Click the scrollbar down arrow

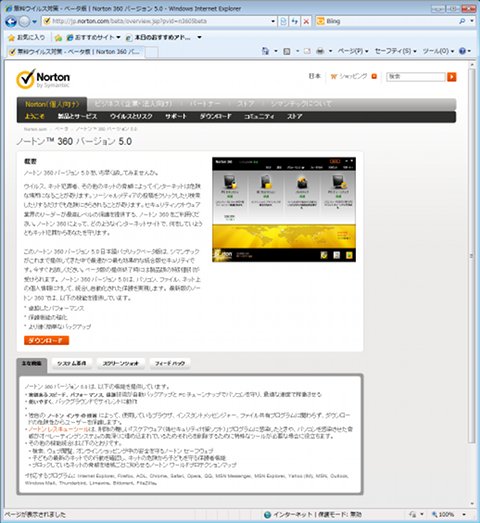coord(472,504)
